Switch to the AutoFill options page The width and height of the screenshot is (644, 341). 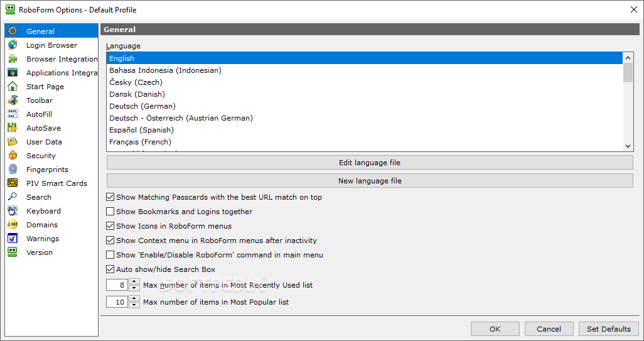click(x=51, y=114)
